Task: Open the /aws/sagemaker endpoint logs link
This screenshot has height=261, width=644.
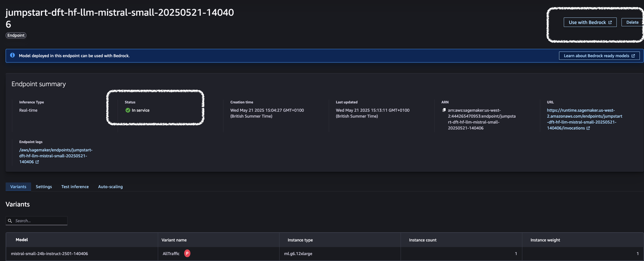Action: (x=56, y=156)
